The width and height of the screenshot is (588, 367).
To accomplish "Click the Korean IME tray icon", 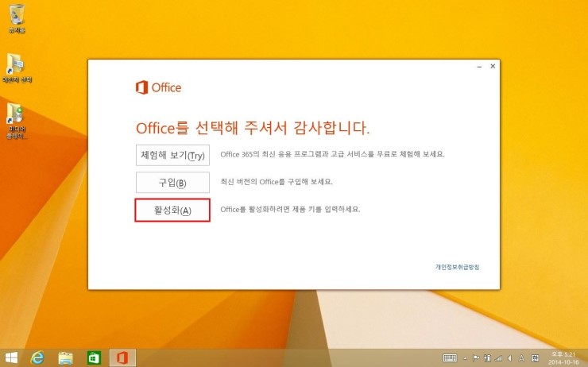I will [535, 358].
